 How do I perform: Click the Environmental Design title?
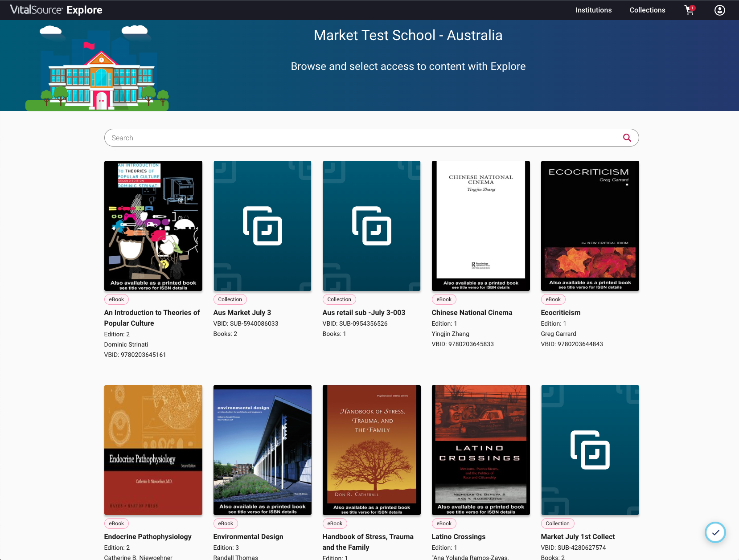(248, 537)
